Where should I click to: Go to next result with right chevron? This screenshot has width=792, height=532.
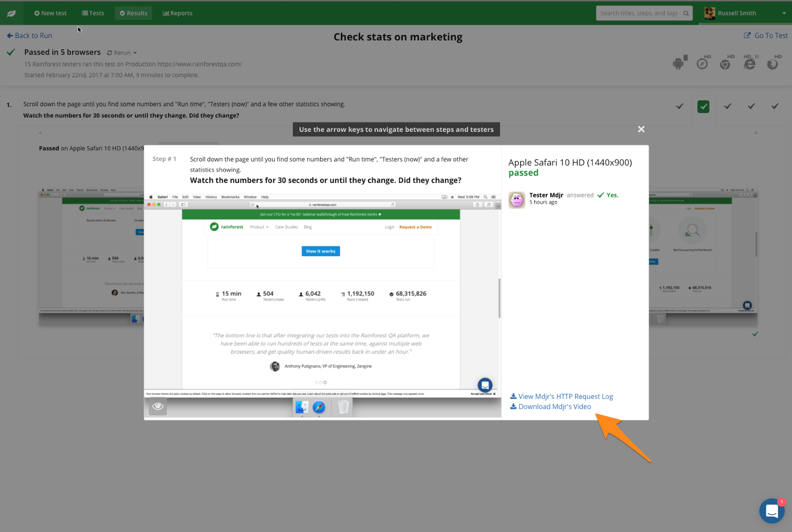pos(756,133)
